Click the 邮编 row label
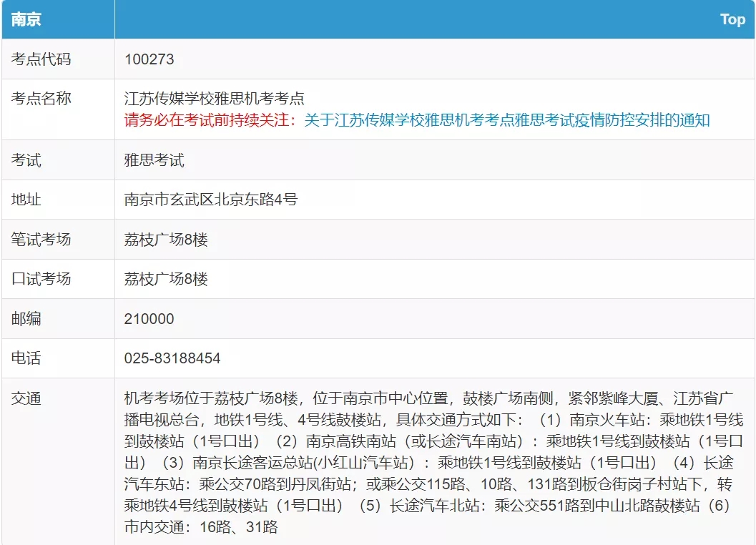Viewport: 756px width, 545px height. click(x=26, y=319)
